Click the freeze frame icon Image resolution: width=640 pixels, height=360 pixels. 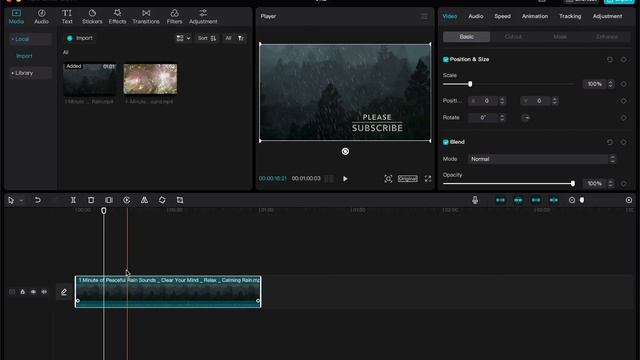tap(109, 200)
